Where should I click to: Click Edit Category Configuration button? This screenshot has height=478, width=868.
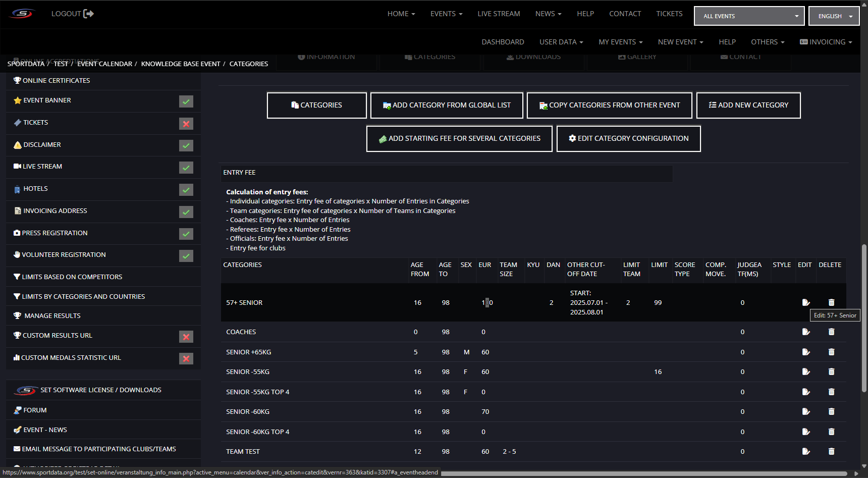(x=629, y=138)
